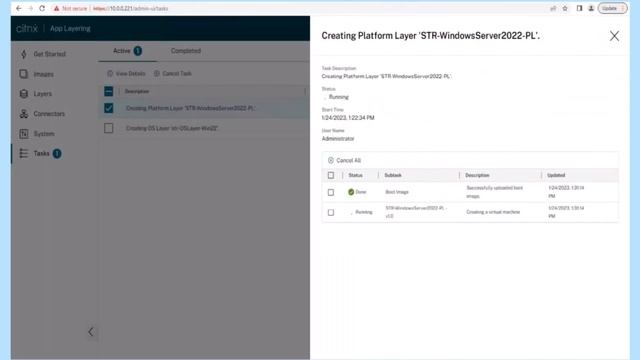The image size is (640, 360).
Task: Click the Boot Image subtask name
Action: [x=397, y=192]
